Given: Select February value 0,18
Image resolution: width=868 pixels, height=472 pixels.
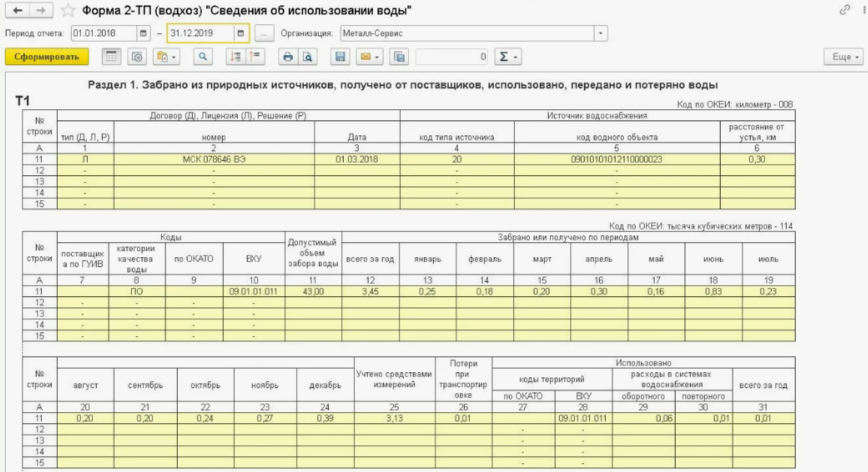Looking at the screenshot, I should pos(484,292).
